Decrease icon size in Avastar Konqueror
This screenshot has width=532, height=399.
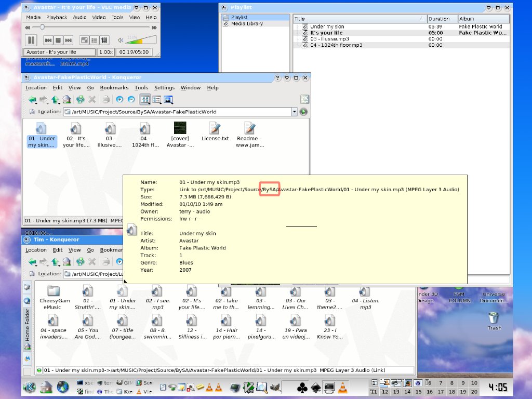coord(131,99)
